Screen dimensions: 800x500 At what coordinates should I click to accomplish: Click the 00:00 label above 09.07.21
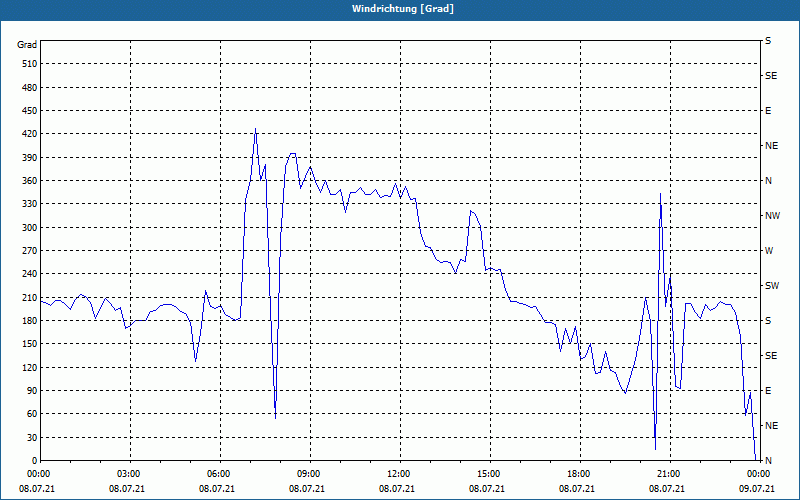click(757, 474)
